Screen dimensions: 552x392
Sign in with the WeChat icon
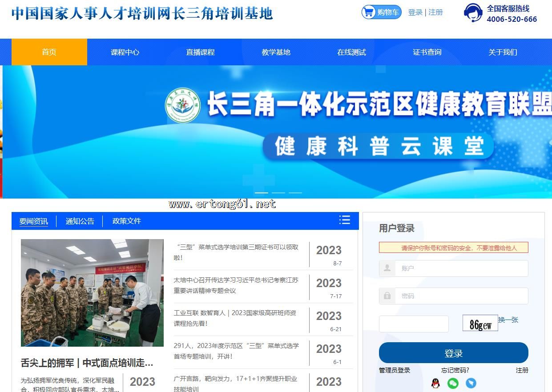(453, 383)
